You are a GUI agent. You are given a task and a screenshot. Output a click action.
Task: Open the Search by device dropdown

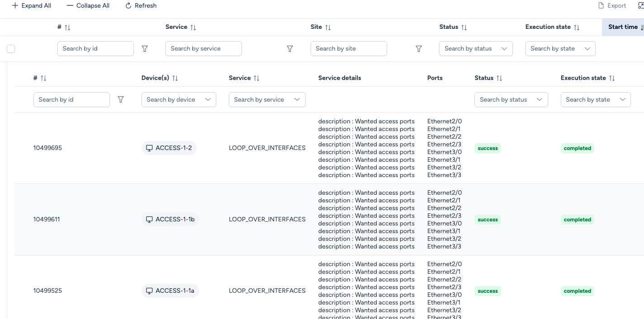[179, 99]
